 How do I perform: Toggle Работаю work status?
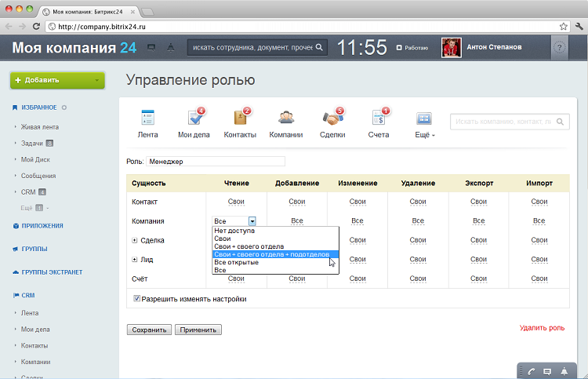(412, 48)
